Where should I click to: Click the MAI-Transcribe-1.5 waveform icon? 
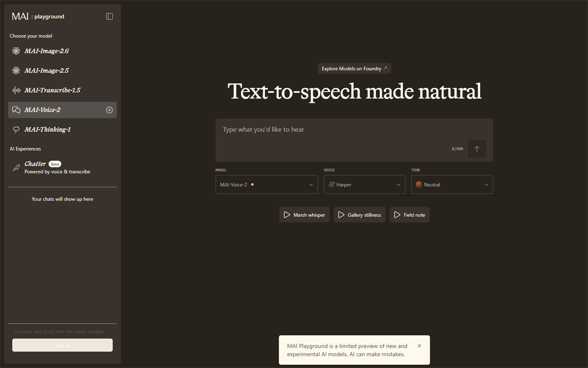click(x=16, y=90)
